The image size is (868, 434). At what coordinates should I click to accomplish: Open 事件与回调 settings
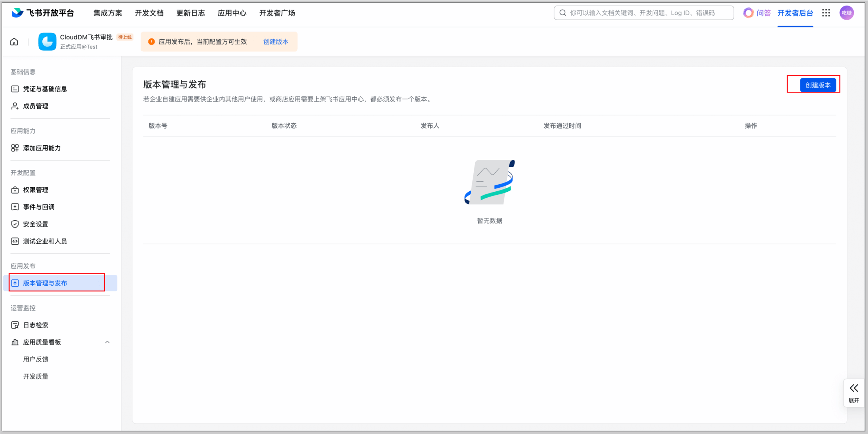39,207
